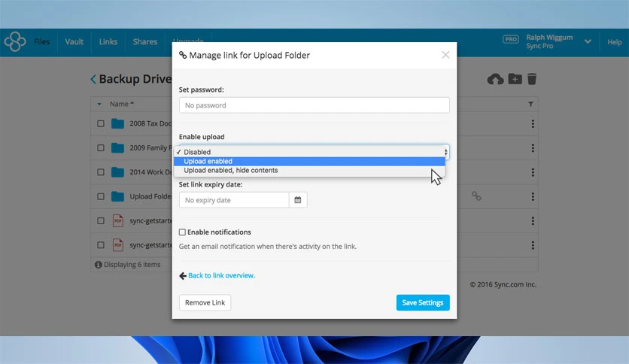This screenshot has height=364, width=629.
Task: Tick the Upload Folder checkbox
Action: tap(101, 196)
